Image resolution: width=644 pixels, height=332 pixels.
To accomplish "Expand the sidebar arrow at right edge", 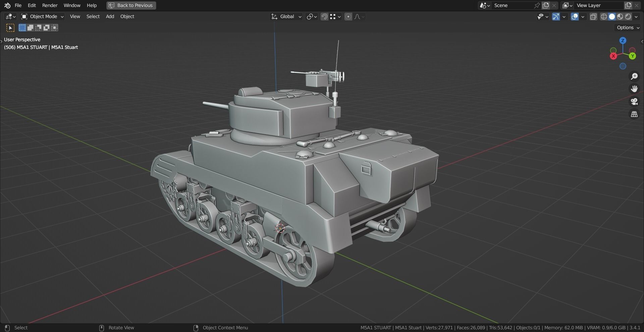I will pyautogui.click(x=642, y=42).
